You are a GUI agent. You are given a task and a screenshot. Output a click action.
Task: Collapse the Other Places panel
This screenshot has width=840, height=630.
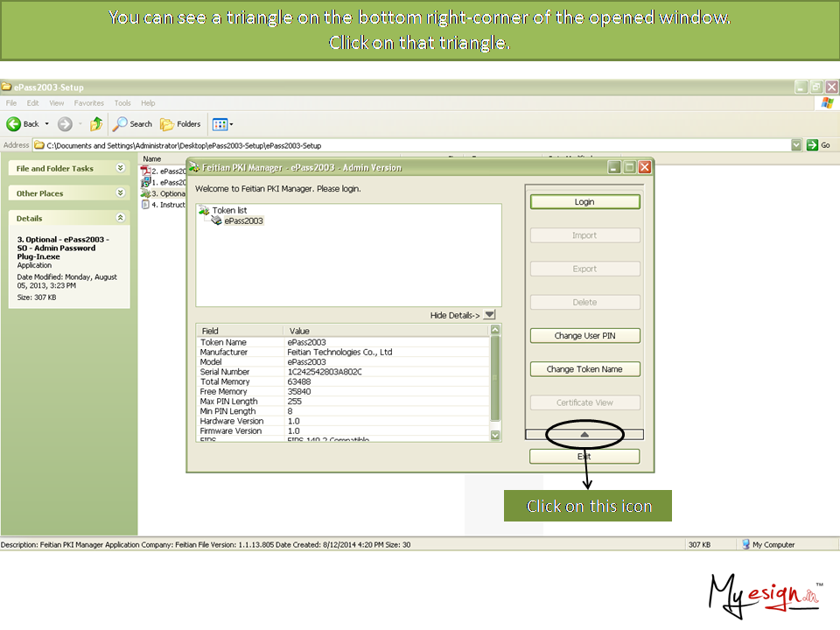click(121, 193)
